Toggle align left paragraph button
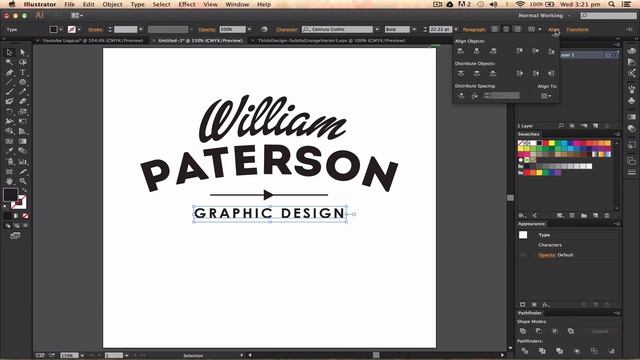The height and width of the screenshot is (360, 640). [x=495, y=29]
